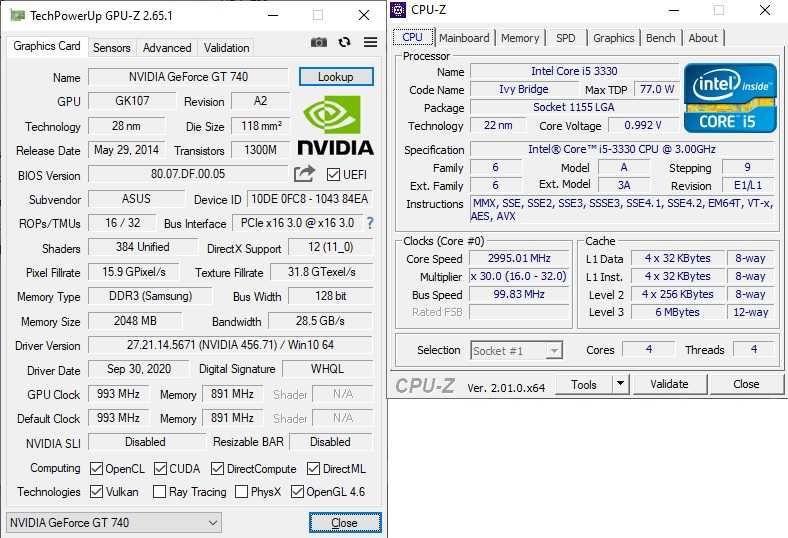
Task: Click the Package value Socket 1155 LGA
Action: pyautogui.click(x=574, y=107)
